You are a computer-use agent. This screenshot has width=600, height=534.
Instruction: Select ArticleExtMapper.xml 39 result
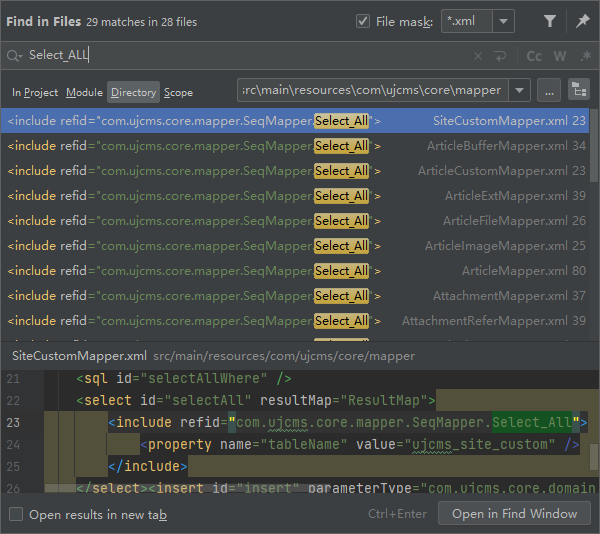295,196
